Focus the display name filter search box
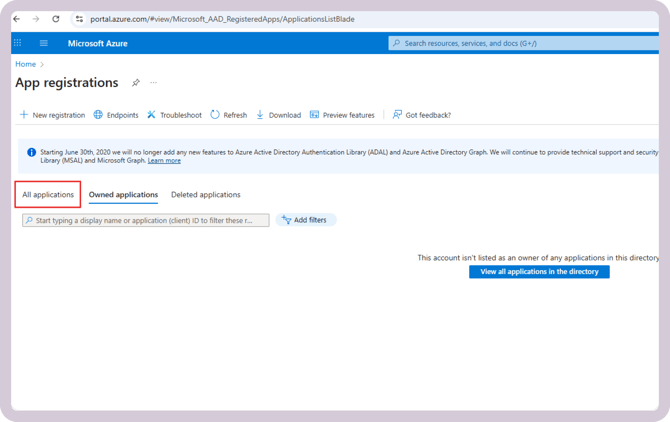The image size is (670, 422). point(146,220)
